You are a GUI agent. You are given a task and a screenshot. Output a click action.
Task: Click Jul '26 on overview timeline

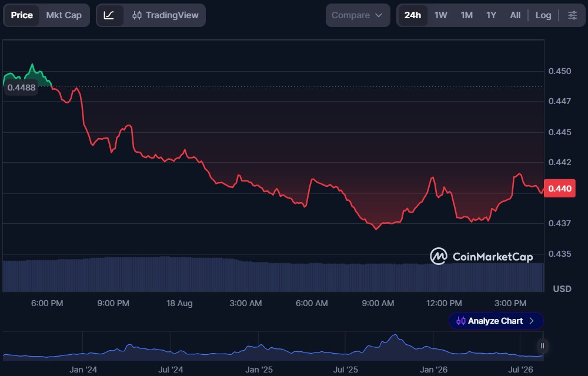pos(520,370)
